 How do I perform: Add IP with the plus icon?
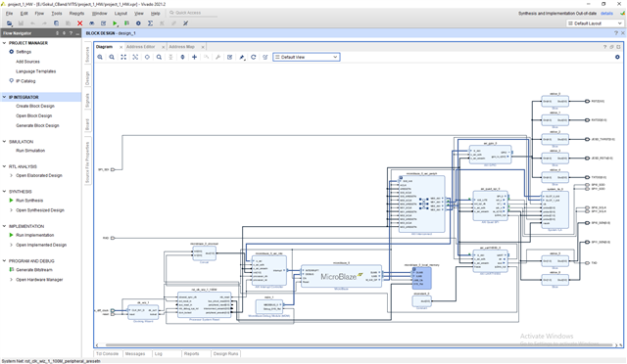click(x=194, y=57)
